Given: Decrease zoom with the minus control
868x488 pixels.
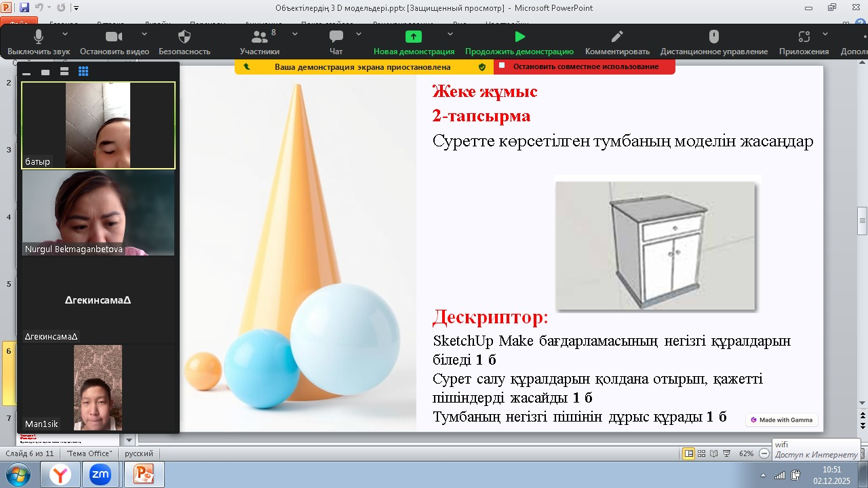Looking at the screenshot, I should click(764, 453).
